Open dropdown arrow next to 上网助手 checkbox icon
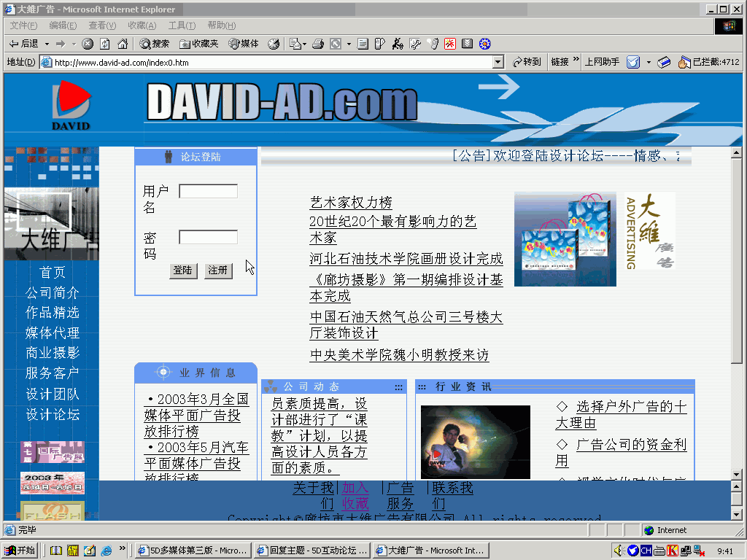This screenshot has width=747, height=560. pyautogui.click(x=649, y=63)
